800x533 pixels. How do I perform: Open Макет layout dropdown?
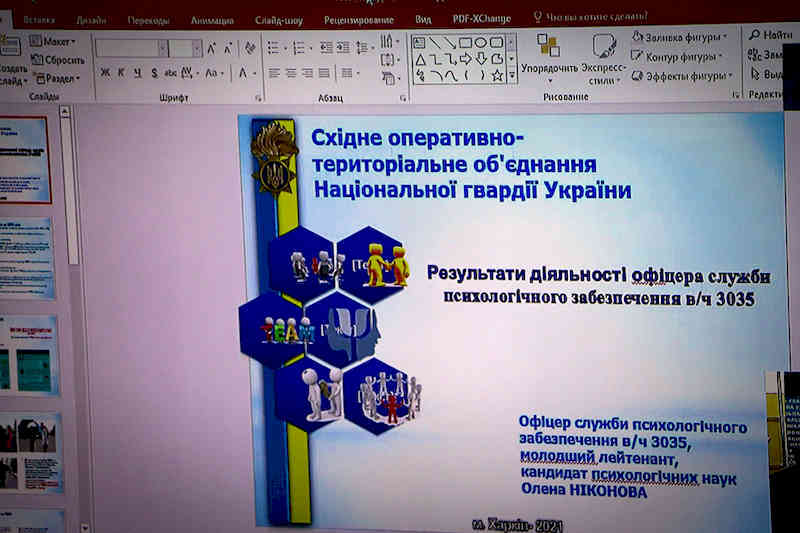(53, 41)
